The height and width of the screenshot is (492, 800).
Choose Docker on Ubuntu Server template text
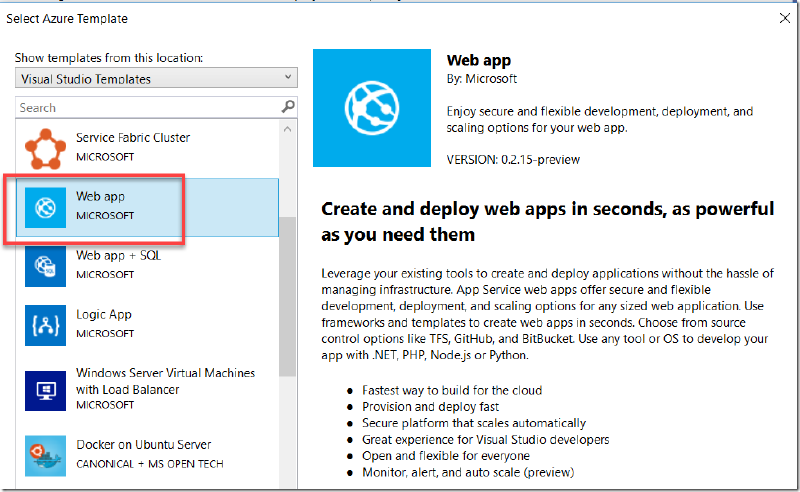(x=143, y=445)
